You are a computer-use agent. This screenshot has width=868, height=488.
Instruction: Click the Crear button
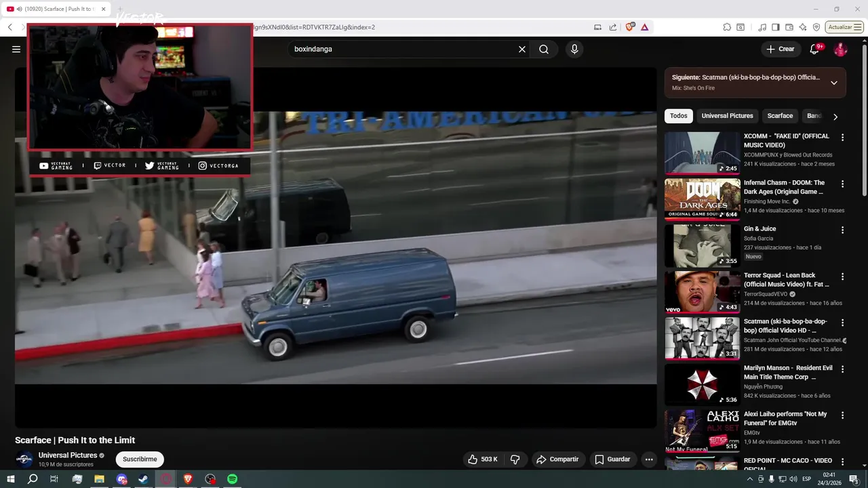tap(780, 49)
